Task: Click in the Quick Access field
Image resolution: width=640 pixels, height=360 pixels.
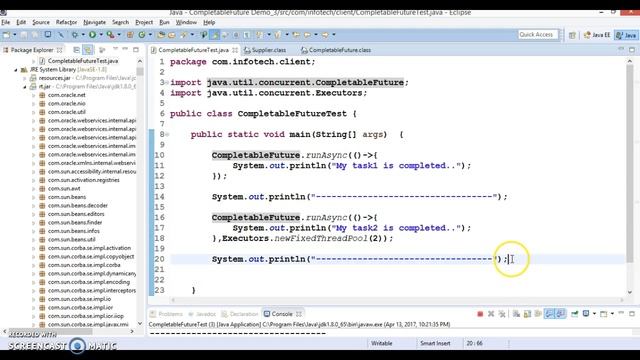Action: pyautogui.click(x=538, y=35)
